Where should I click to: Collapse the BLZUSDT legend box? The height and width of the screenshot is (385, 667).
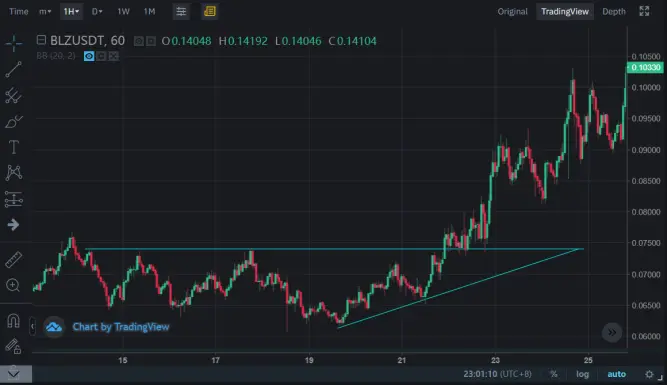tap(41, 40)
